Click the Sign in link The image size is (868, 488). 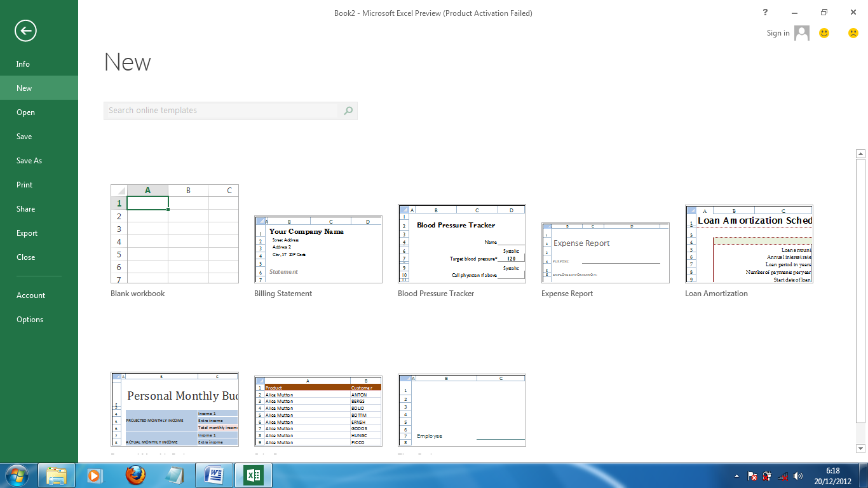pos(778,33)
